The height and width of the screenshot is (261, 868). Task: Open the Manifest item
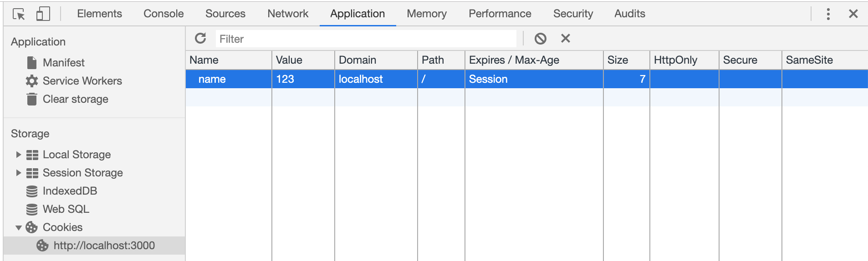pyautogui.click(x=63, y=63)
